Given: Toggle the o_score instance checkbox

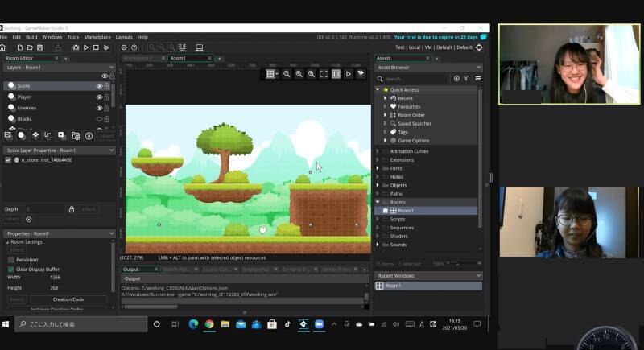Looking at the screenshot, I should tap(8, 160).
